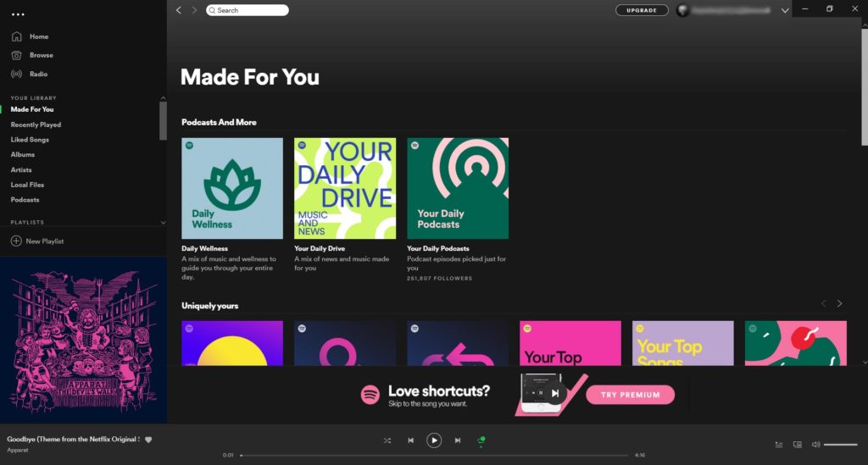
Task: Open the three-dot app menu
Action: (18, 14)
